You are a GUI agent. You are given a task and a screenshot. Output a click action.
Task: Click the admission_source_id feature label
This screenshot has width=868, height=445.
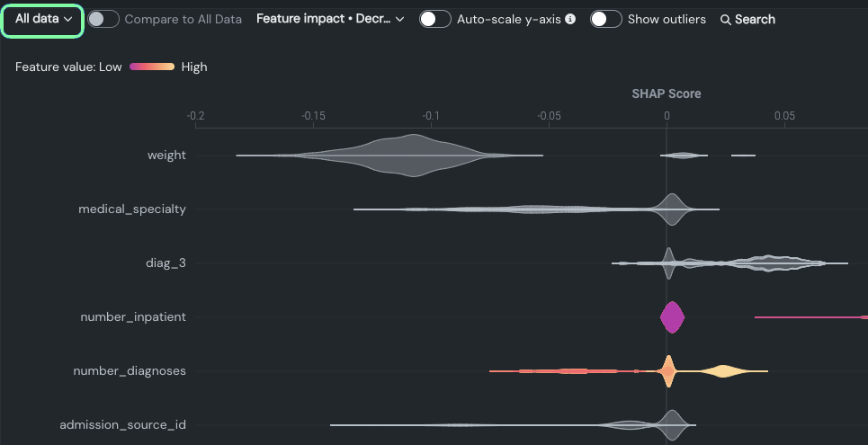[x=123, y=425]
